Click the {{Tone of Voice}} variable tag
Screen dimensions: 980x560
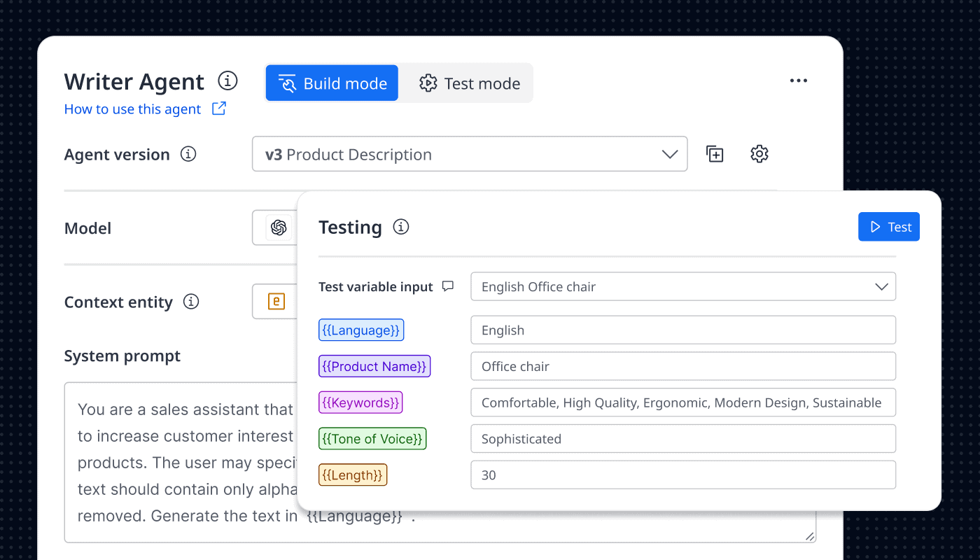point(372,439)
